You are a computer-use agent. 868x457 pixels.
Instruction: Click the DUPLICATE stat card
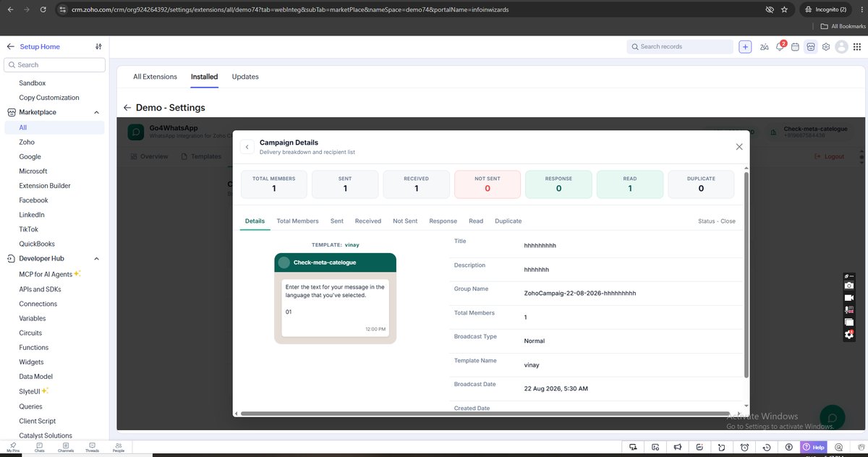point(701,184)
